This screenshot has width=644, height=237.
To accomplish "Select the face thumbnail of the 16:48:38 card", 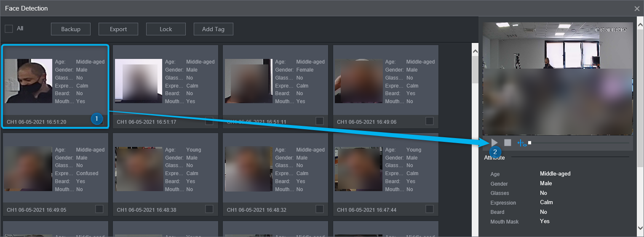I will click(139, 169).
